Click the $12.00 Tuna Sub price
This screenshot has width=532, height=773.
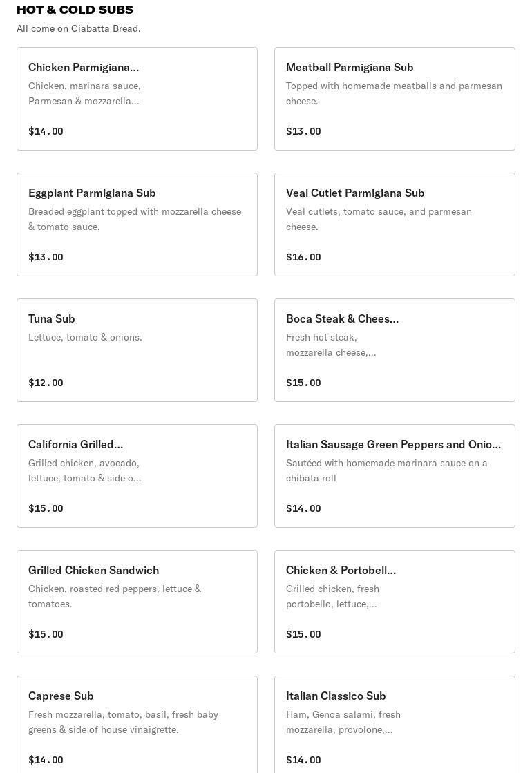(46, 383)
